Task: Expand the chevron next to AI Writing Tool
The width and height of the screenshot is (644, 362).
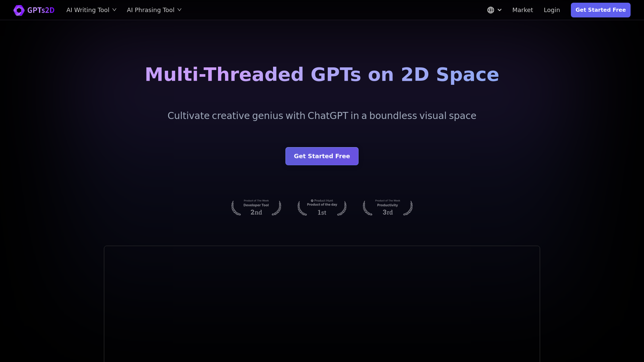Action: tap(114, 10)
